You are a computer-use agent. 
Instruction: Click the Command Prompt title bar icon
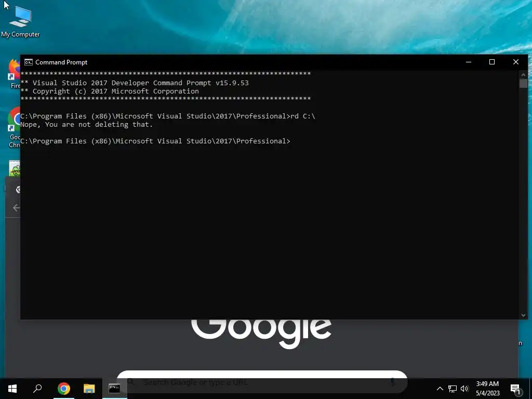click(x=29, y=62)
